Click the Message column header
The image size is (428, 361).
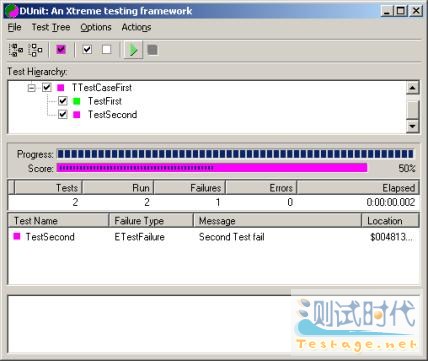coord(277,221)
